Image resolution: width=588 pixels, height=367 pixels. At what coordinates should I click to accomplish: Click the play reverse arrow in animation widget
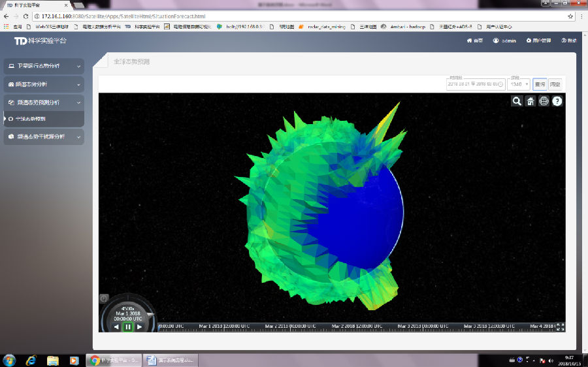coord(116,327)
